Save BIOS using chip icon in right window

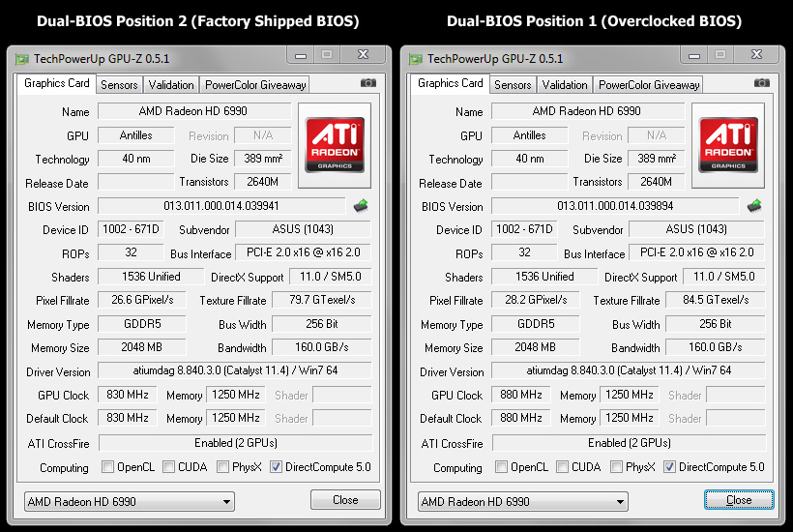point(754,205)
